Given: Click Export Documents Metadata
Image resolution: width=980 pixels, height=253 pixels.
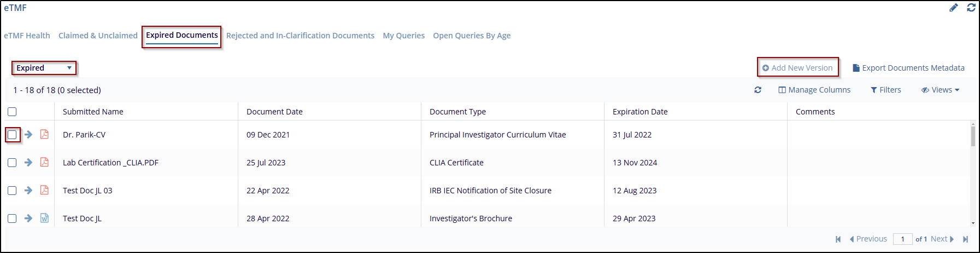Looking at the screenshot, I should (x=908, y=68).
